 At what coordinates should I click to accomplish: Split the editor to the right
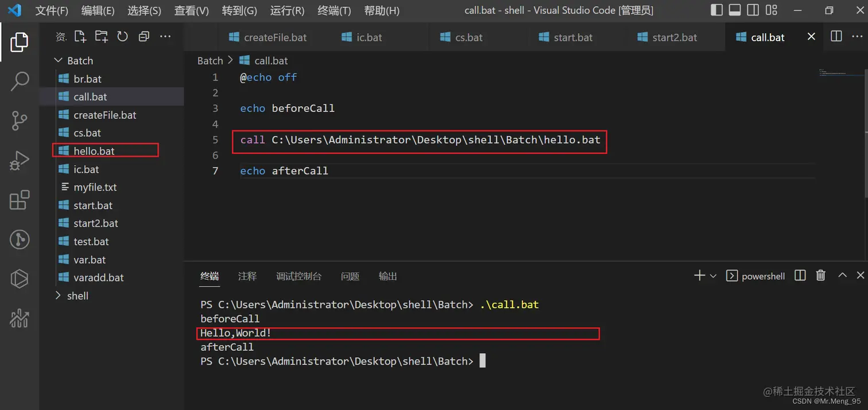(836, 37)
